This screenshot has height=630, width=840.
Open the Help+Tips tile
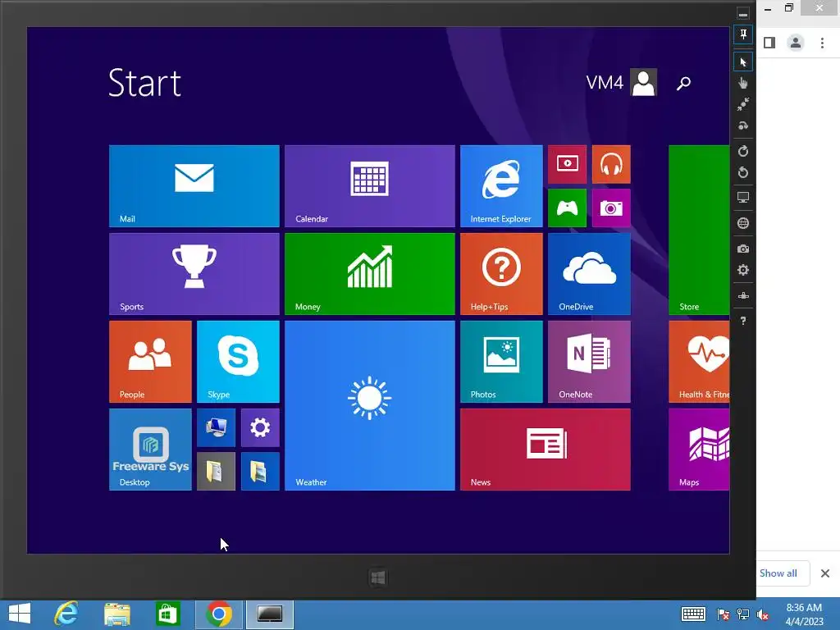501,274
